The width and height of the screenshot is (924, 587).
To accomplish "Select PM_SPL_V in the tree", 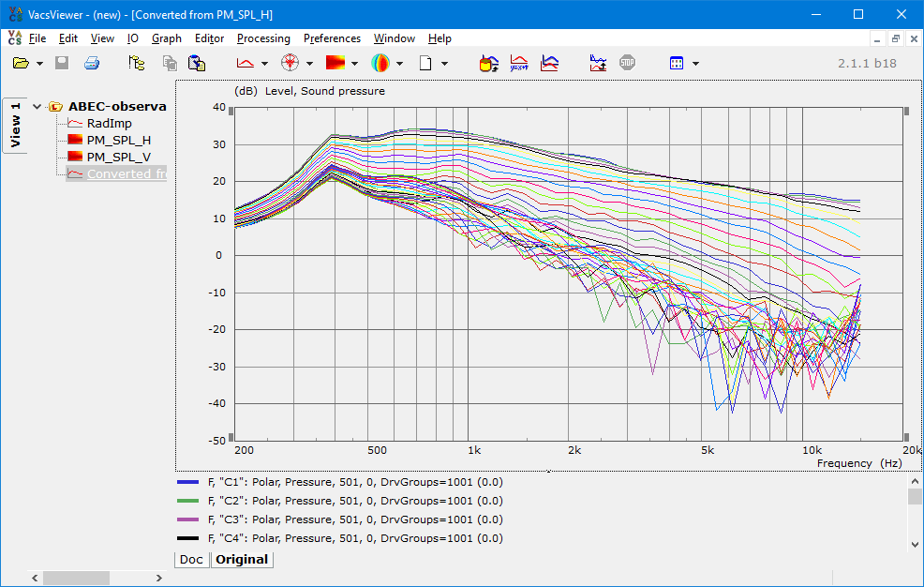I will pos(118,158).
